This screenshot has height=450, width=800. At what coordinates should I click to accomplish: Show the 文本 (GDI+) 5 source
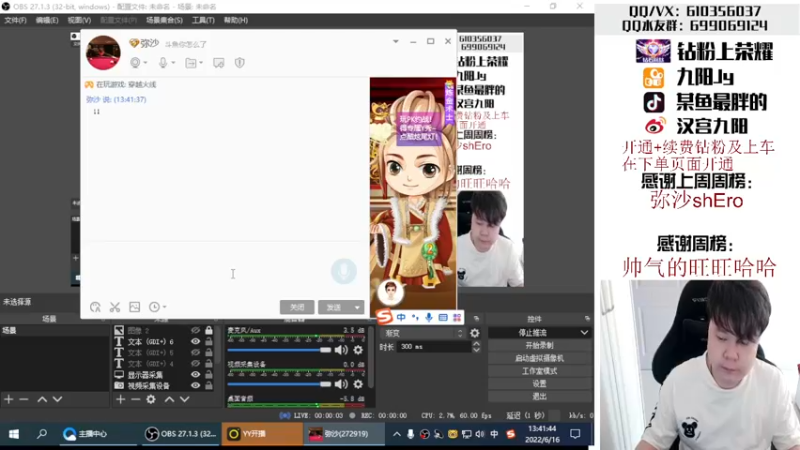(x=195, y=353)
